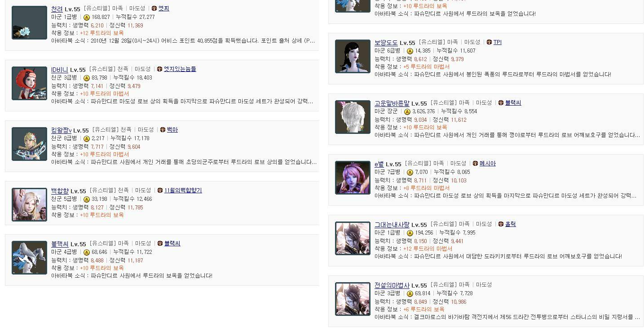644x328 pixels.
Task: Open the 전설의마법사 character page link
Action: tap(392, 285)
